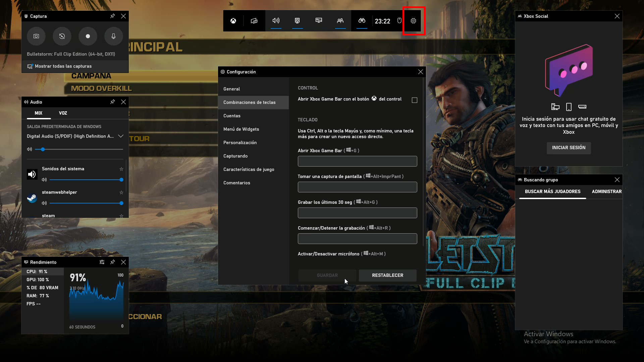Open the Xbox Social widget icon
The image size is (644, 362).
[340, 21]
